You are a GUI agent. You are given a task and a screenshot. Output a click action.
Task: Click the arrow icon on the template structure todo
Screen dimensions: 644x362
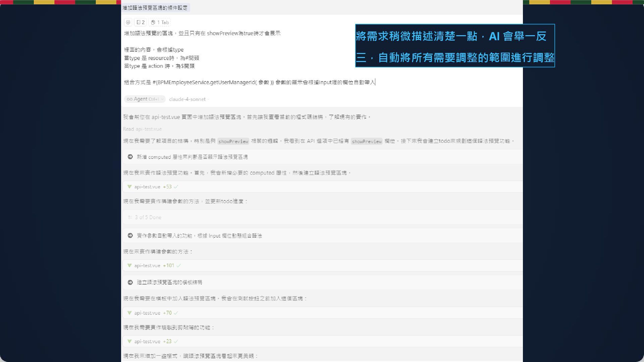[x=130, y=282]
